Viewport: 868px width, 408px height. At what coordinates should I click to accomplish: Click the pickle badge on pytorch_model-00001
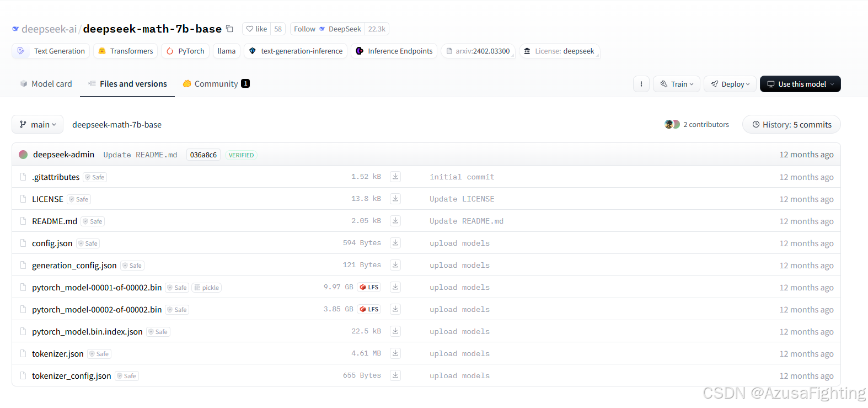click(207, 288)
